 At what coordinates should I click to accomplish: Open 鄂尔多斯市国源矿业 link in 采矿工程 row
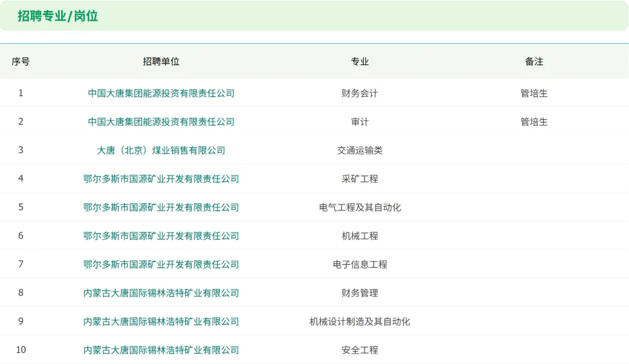(161, 179)
